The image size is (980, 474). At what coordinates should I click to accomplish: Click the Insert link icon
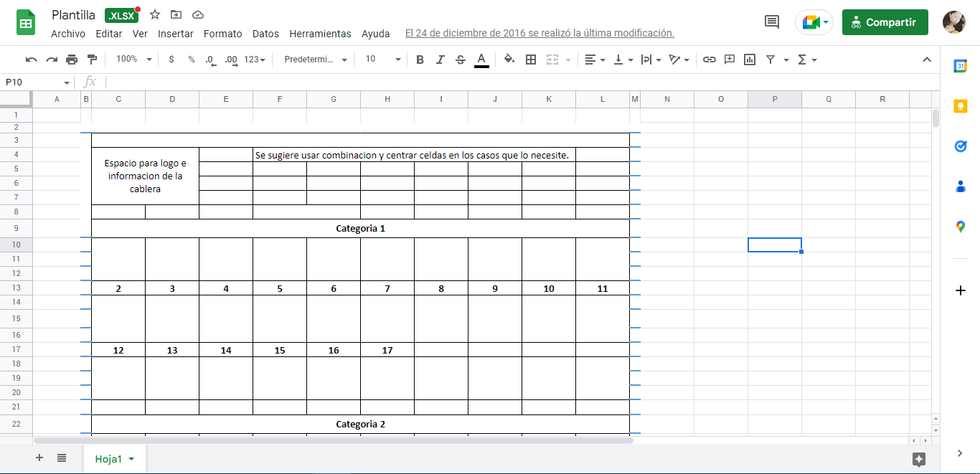pyautogui.click(x=710, y=60)
